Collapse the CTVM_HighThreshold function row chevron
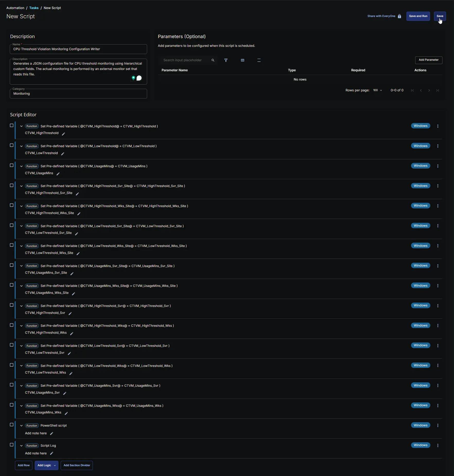The image size is (454, 476). click(x=21, y=126)
